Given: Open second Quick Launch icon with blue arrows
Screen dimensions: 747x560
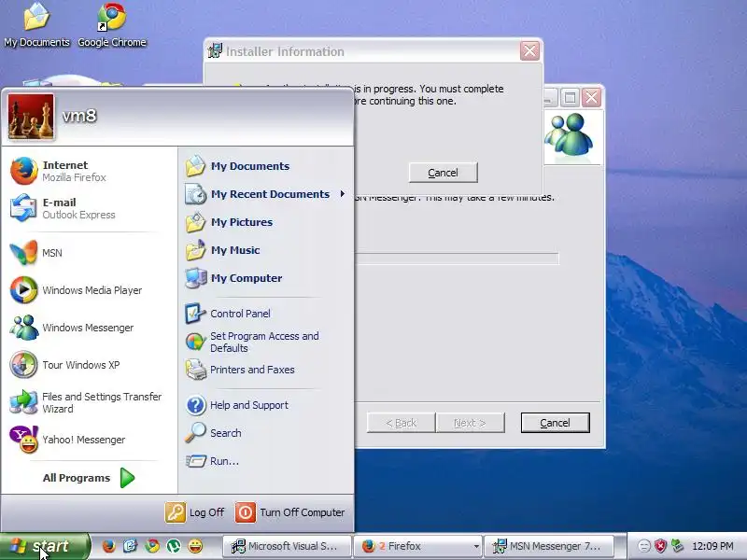Looking at the screenshot, I should click(130, 546).
